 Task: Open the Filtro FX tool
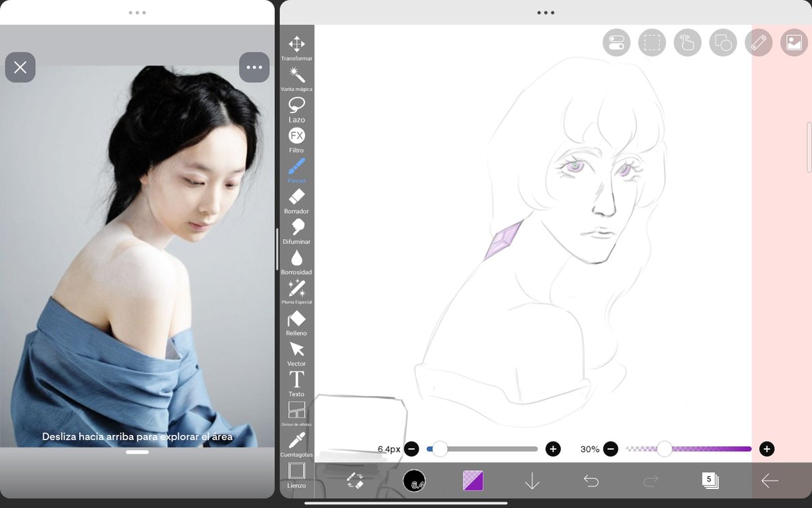(296, 140)
